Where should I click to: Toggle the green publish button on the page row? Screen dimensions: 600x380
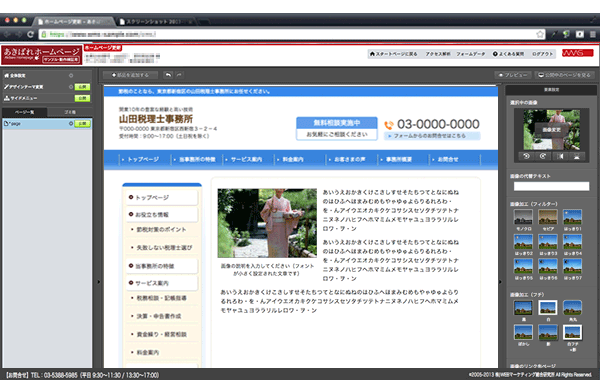[82, 124]
